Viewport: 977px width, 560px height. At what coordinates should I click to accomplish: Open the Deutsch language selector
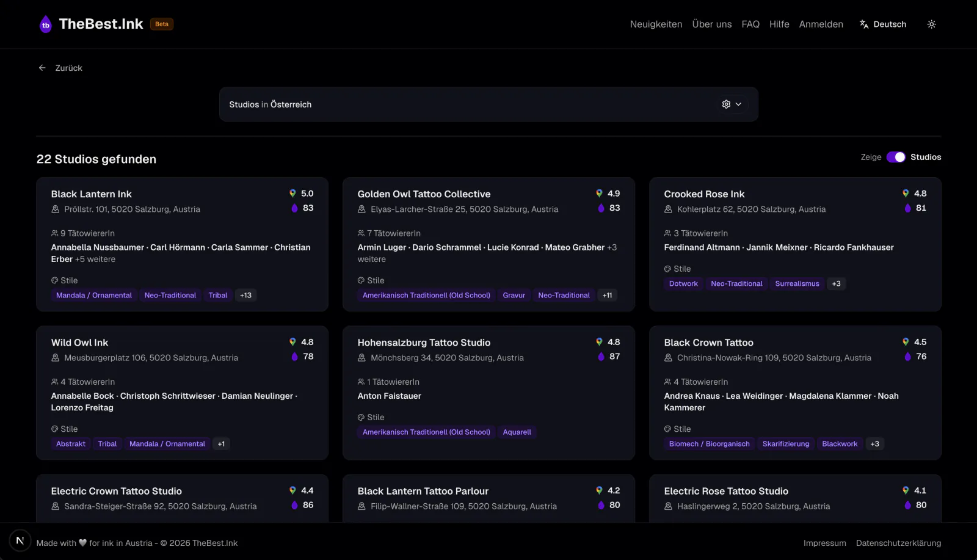[x=883, y=24]
